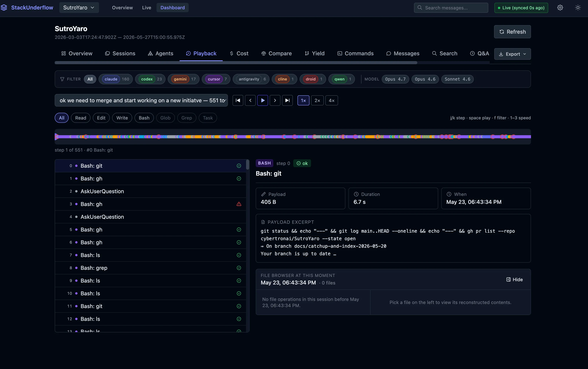Click the Payload Excerpt document icon

point(263,222)
